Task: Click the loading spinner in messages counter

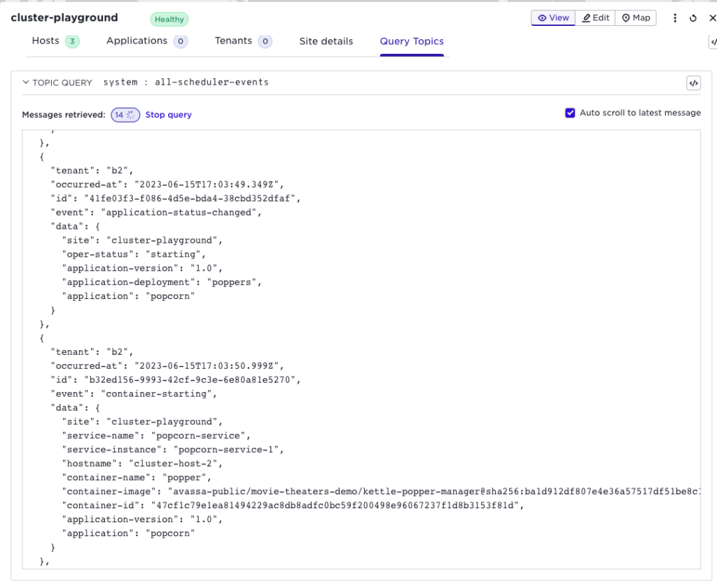Action: (x=131, y=115)
